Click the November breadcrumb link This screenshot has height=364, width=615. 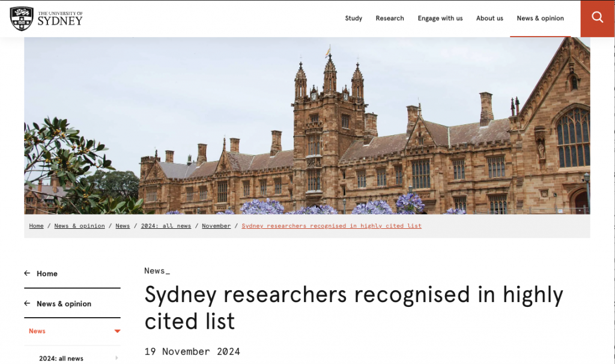click(216, 226)
